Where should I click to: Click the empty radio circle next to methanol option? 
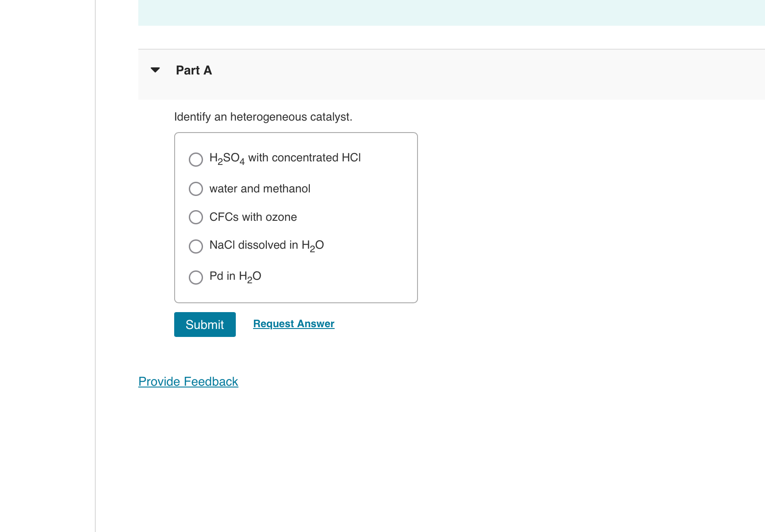click(x=195, y=189)
